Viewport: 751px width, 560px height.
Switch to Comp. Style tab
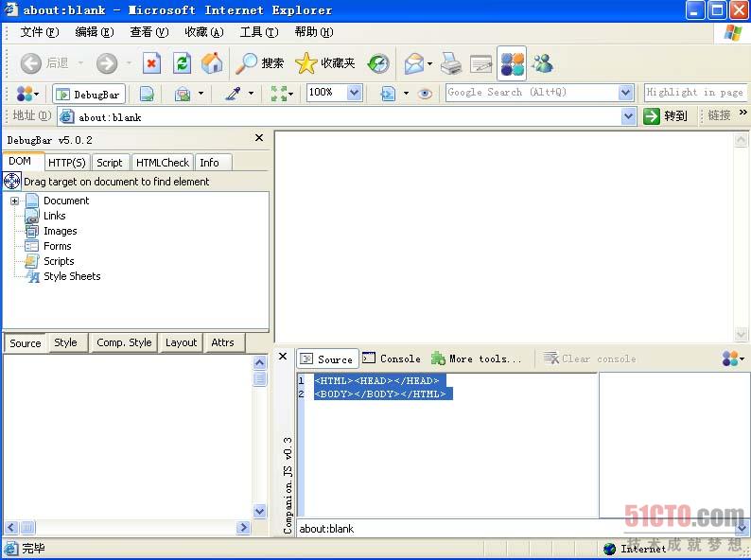124,342
